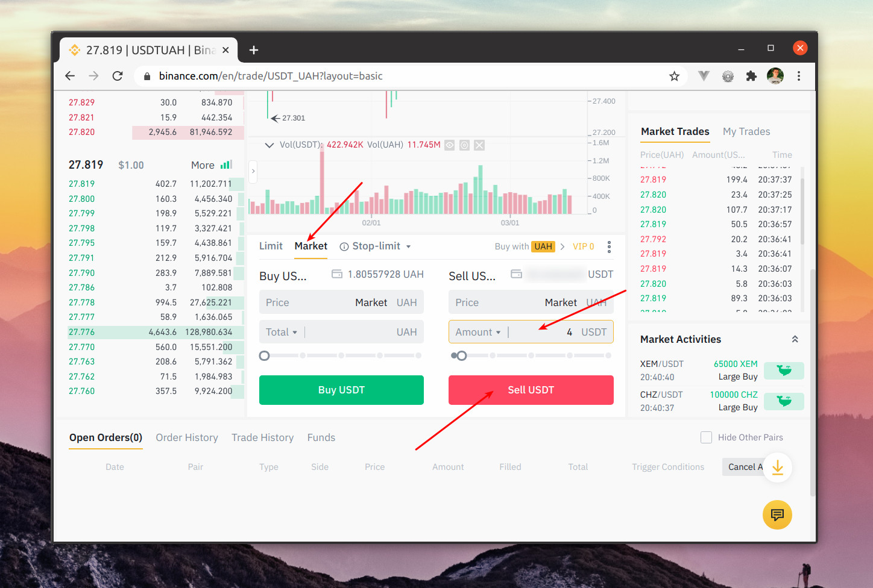This screenshot has width=873, height=588.
Task: Click CHZ/USDT whale Large Buy icon
Action: click(784, 401)
